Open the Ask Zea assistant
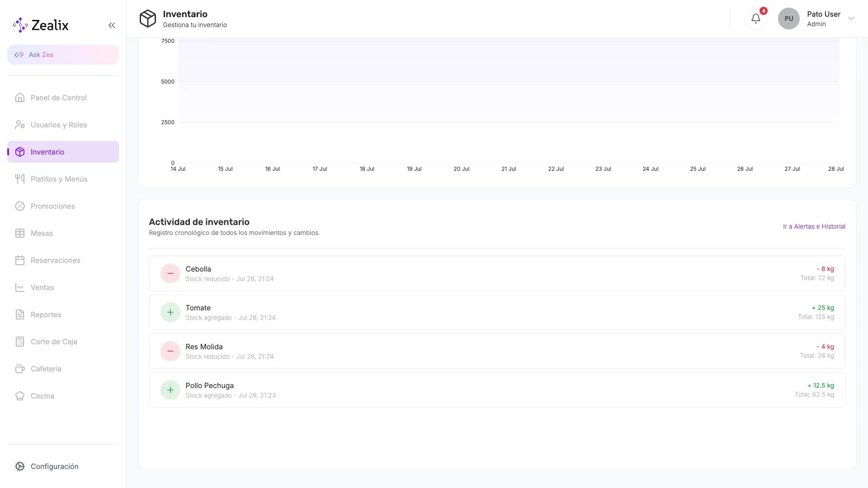 (63, 55)
